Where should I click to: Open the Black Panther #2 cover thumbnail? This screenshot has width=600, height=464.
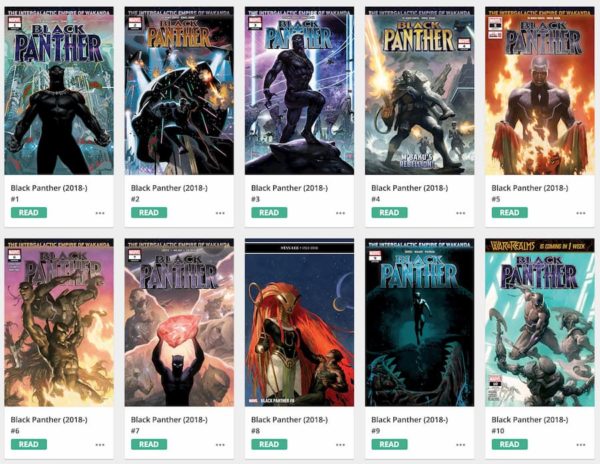click(179, 91)
